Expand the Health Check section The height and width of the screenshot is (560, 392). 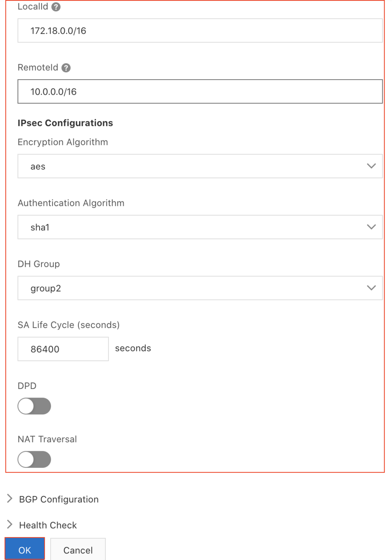48,525
